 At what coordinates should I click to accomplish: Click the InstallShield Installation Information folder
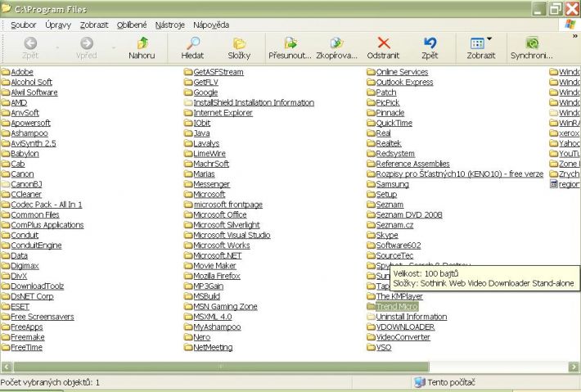click(x=254, y=102)
